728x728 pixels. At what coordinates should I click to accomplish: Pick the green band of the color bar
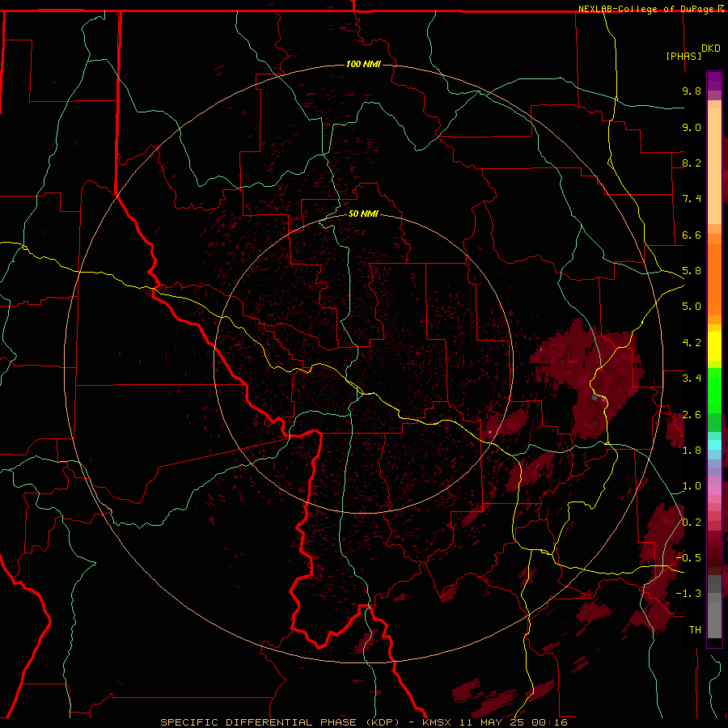(x=714, y=390)
